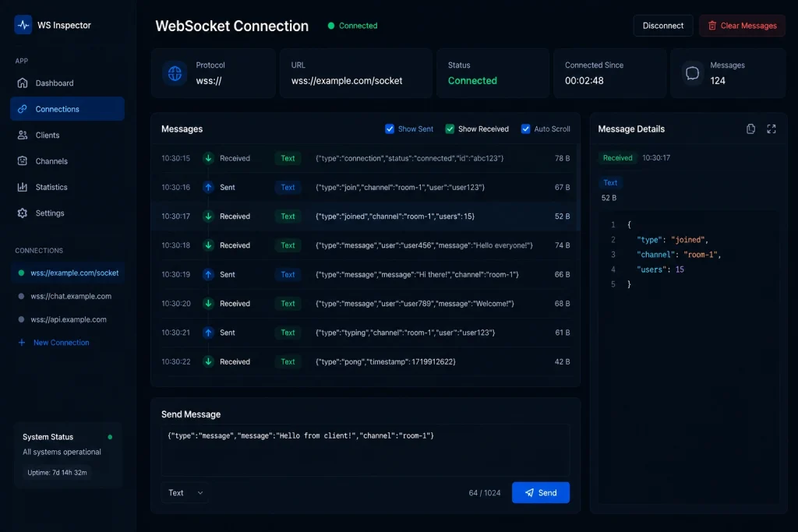The height and width of the screenshot is (532, 798).
Task: Click the WS Inspector pulse logo icon
Action: pyautogui.click(x=23, y=25)
